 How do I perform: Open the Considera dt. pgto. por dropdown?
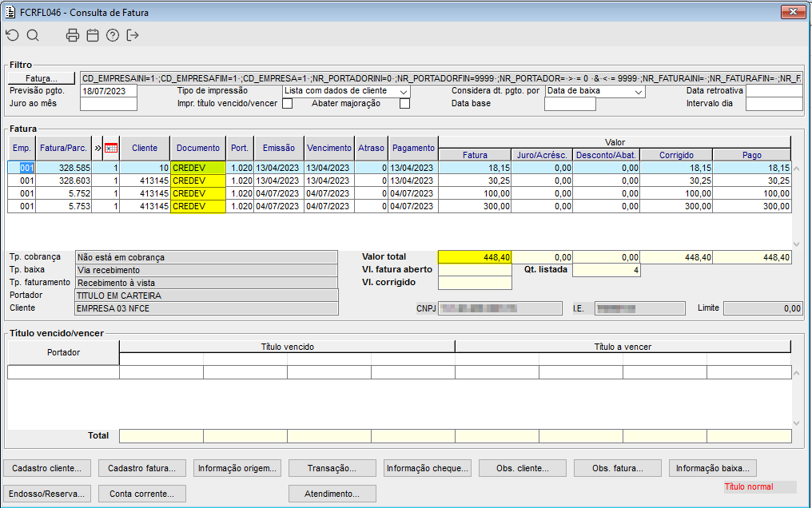pos(638,92)
